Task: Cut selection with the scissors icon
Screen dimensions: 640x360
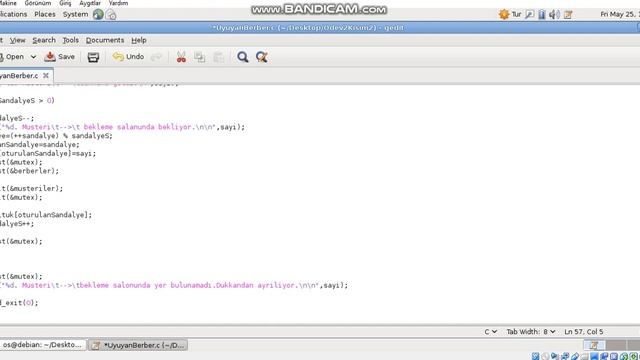Action: (x=181, y=57)
